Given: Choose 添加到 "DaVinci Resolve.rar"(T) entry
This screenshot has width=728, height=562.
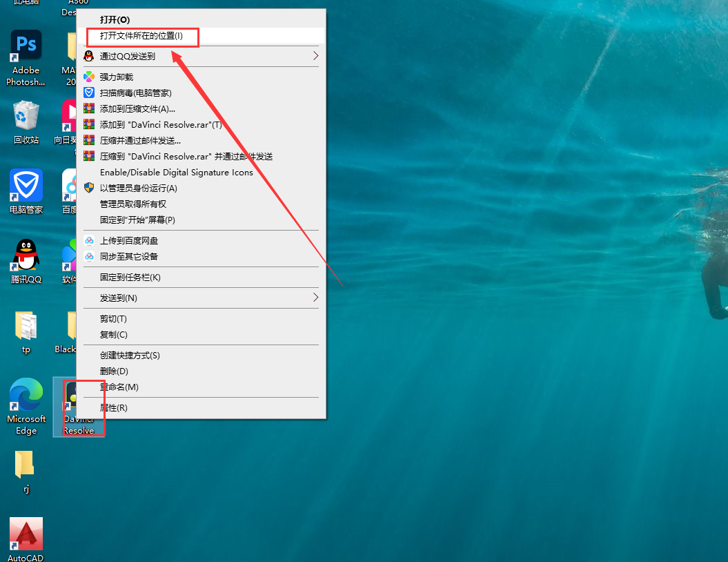Looking at the screenshot, I should point(201,124).
